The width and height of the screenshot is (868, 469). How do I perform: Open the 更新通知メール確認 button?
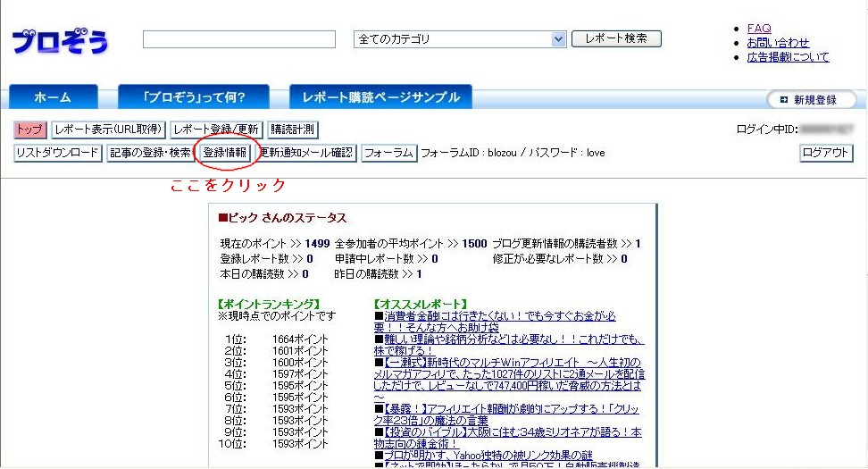[x=306, y=153]
